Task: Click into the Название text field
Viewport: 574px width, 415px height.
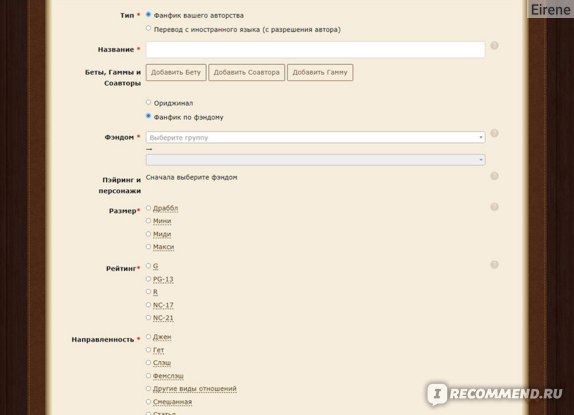Action: click(316, 49)
